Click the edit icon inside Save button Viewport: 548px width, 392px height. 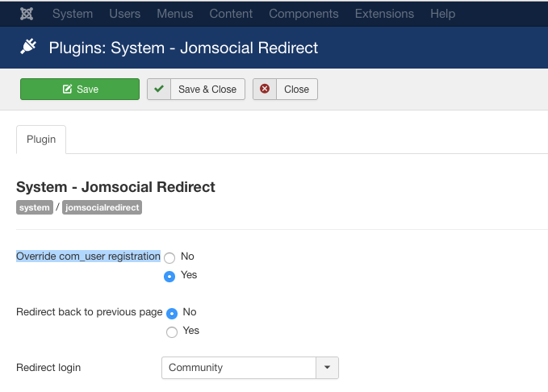pyautogui.click(x=67, y=89)
